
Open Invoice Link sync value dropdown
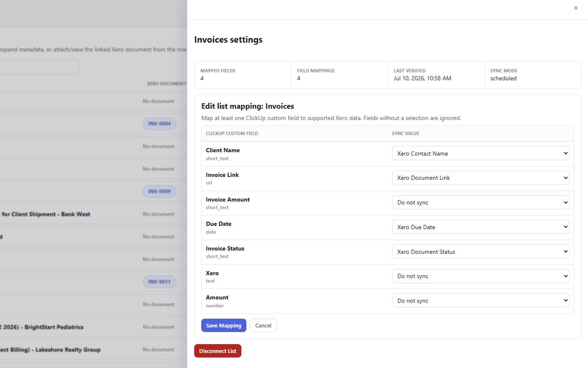click(x=481, y=178)
